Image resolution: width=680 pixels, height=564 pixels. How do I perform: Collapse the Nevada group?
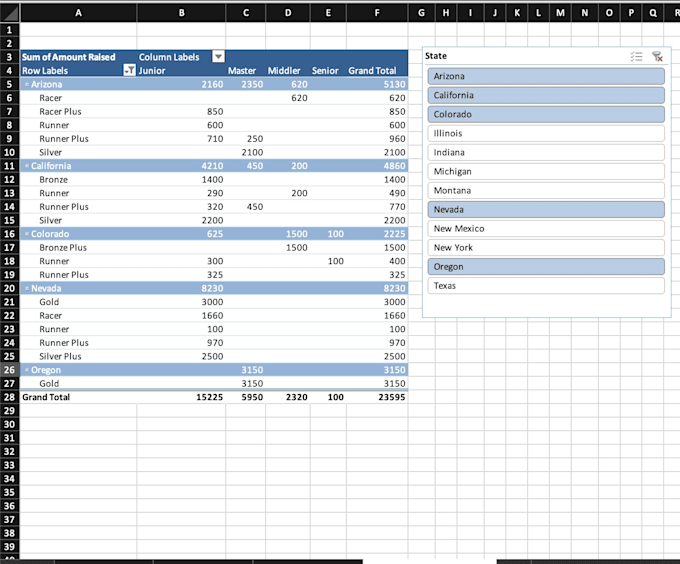click(27, 288)
